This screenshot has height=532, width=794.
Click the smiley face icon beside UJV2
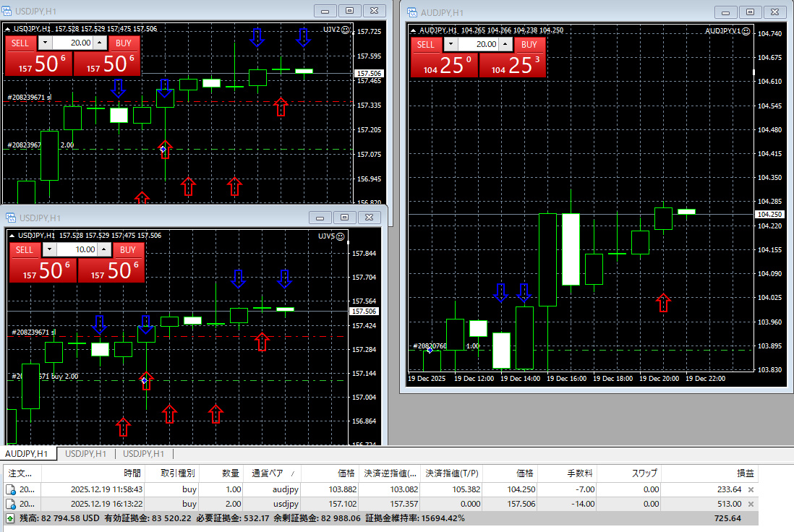(x=346, y=30)
